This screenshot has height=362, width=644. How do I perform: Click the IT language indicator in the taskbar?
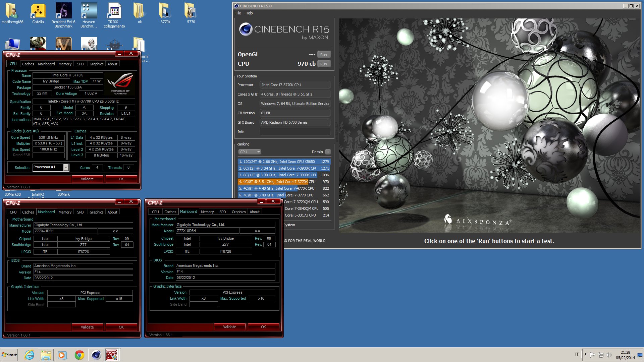click(x=577, y=354)
